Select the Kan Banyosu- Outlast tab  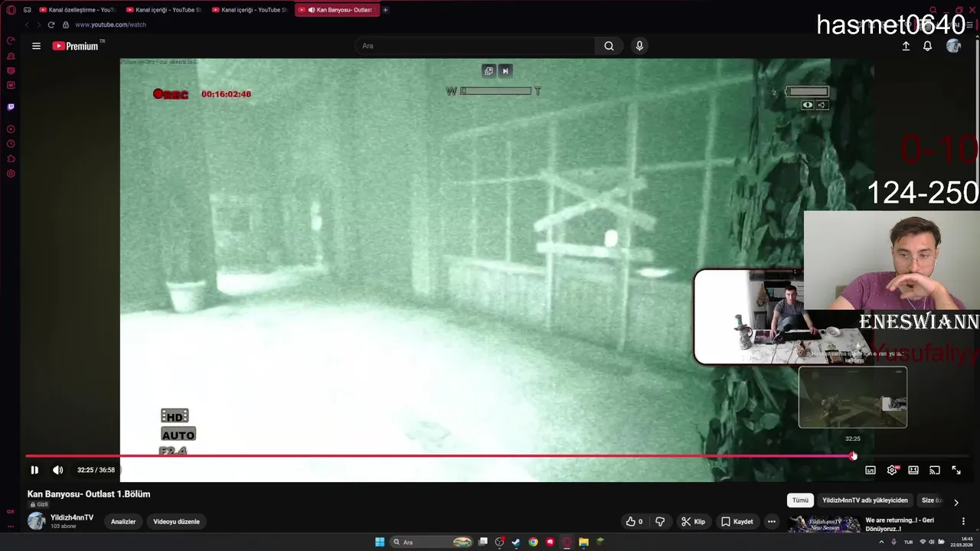tap(337, 10)
